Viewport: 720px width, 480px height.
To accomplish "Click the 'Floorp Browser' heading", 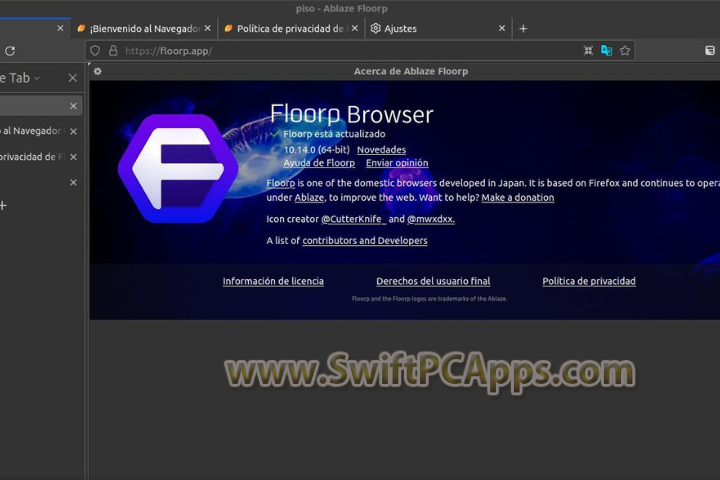I will pyautogui.click(x=352, y=114).
